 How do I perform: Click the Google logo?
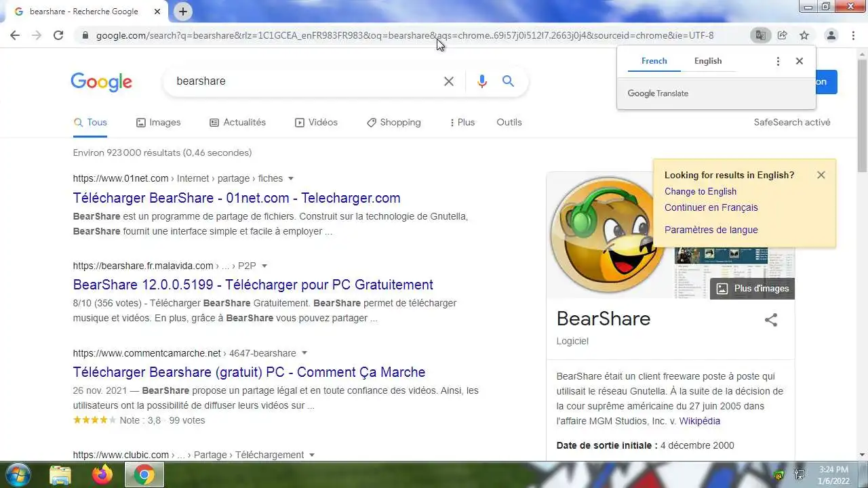pos(102,82)
